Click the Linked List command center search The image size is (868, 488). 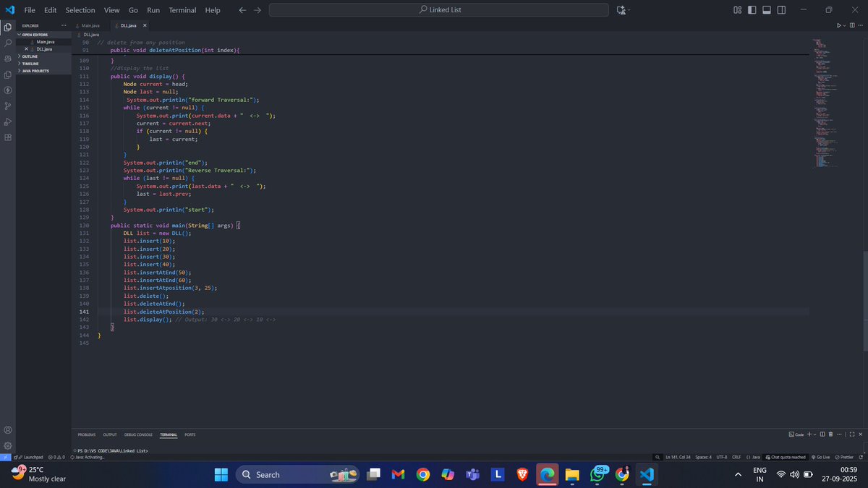coord(439,10)
